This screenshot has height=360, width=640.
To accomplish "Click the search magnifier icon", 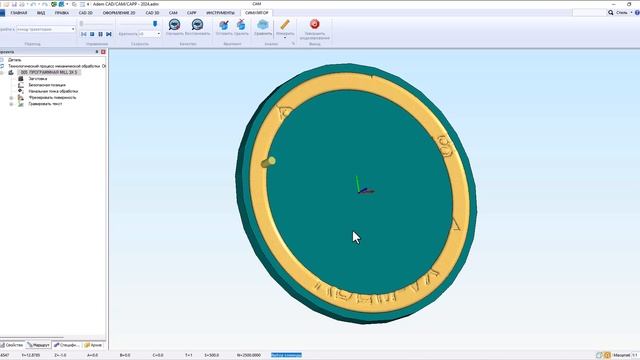I will 611,13.
